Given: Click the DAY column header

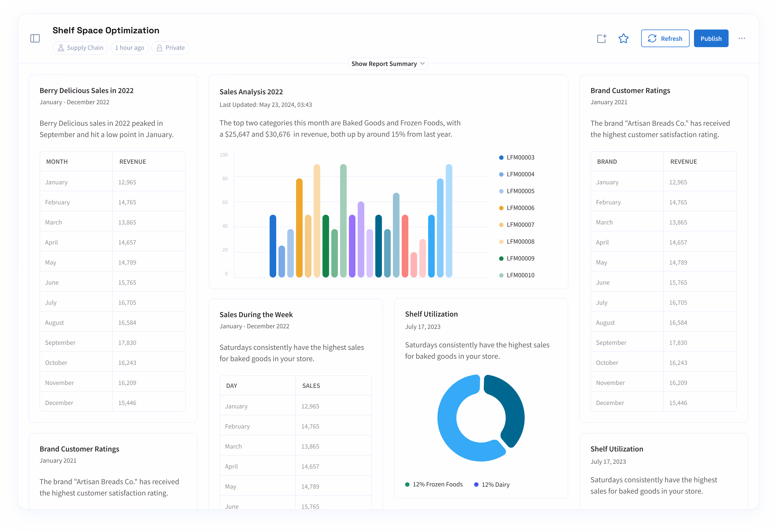Looking at the screenshot, I should (231, 385).
